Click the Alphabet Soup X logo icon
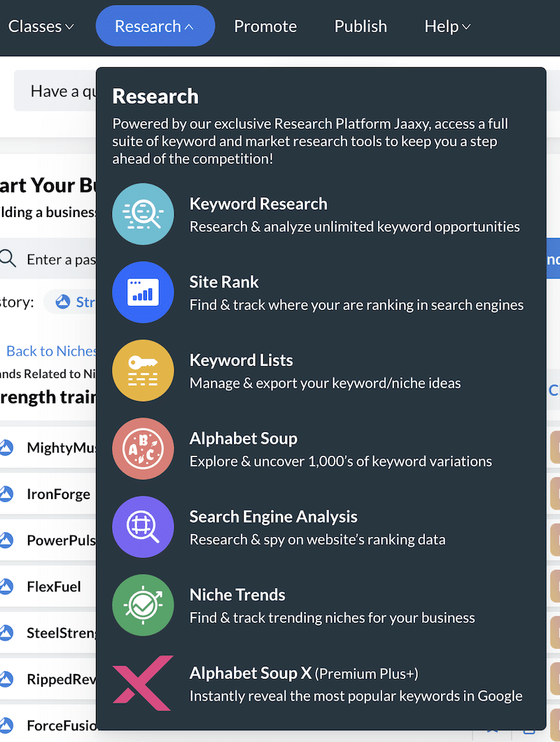 pos(143,683)
